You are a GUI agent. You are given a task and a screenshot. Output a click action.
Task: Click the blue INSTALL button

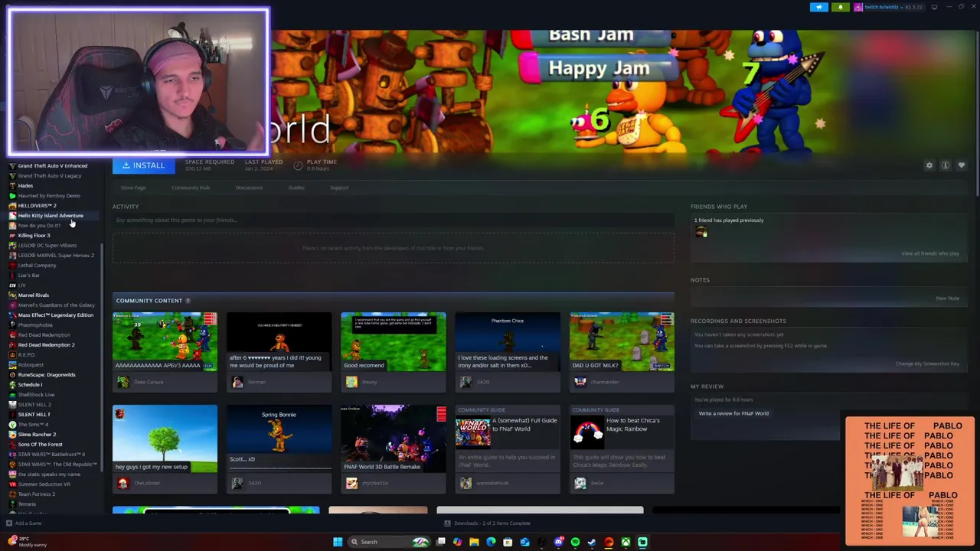coord(144,165)
